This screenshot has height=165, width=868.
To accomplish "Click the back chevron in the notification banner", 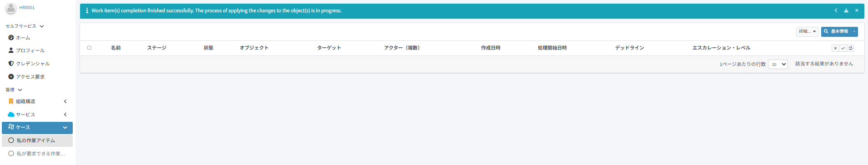I will coord(836,10).
